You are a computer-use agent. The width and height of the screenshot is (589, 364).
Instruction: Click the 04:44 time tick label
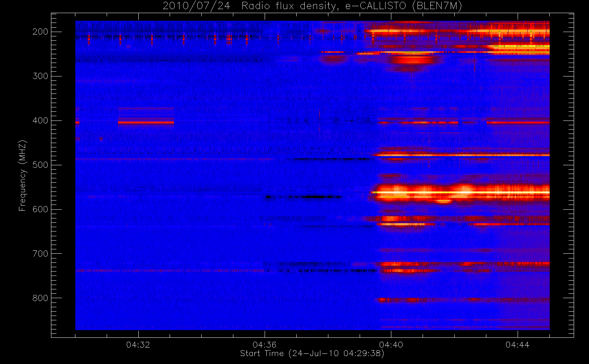[x=517, y=345]
